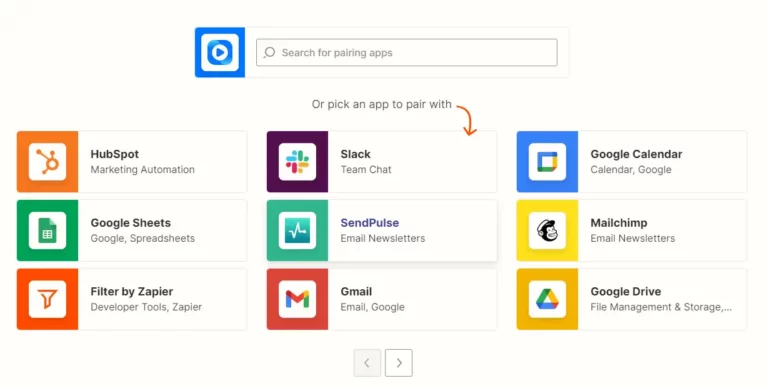Image resolution: width=768 pixels, height=386 pixels.
Task: Open the HubSpot title link
Action: pyautogui.click(x=115, y=154)
